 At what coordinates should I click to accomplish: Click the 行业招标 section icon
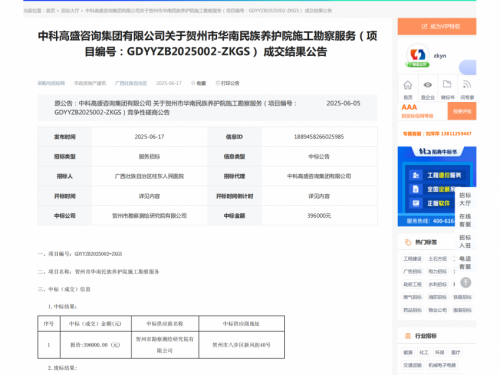408,336
